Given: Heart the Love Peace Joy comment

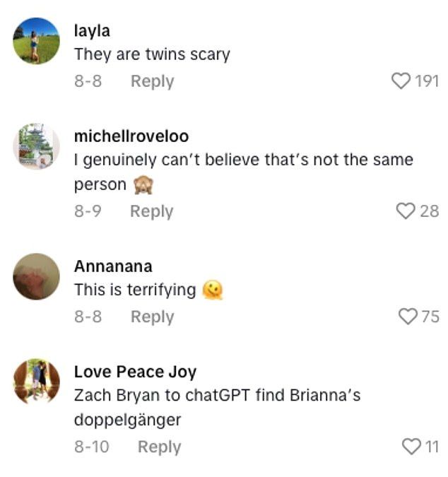Looking at the screenshot, I should coord(411,446).
